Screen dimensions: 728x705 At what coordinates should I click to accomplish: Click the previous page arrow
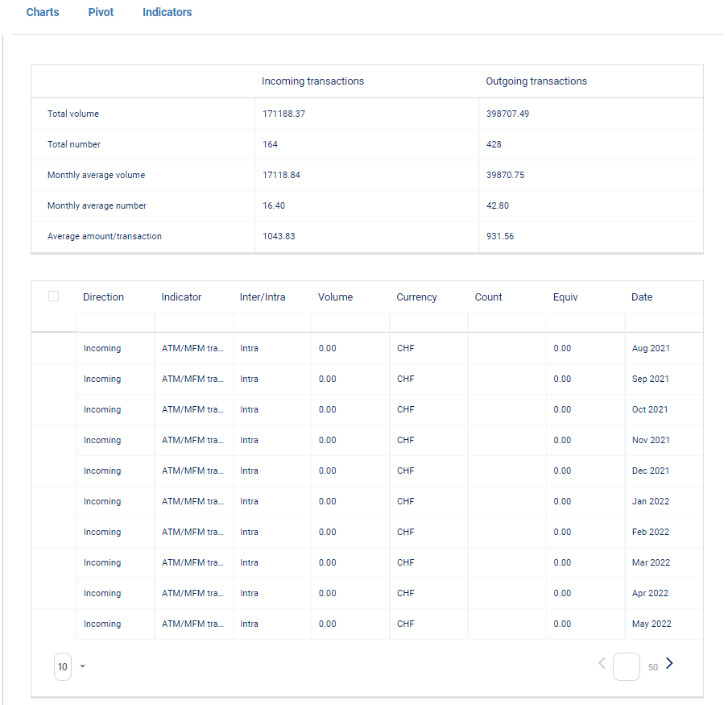[602, 664]
